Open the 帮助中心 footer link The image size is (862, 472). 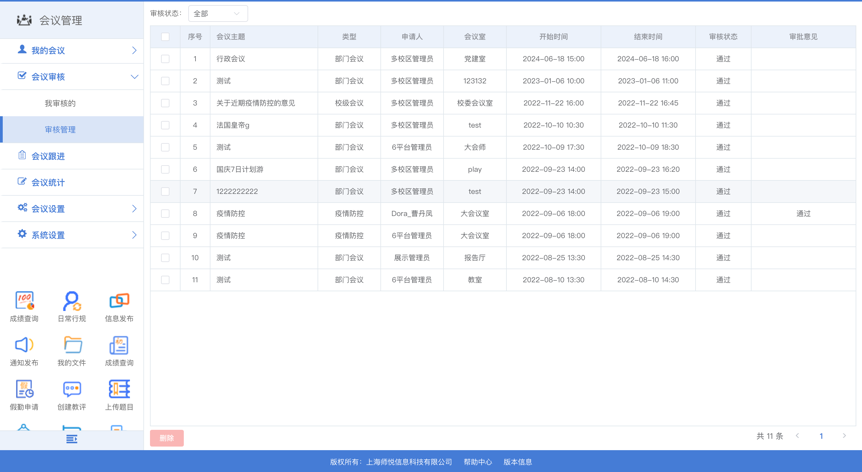[x=478, y=462]
